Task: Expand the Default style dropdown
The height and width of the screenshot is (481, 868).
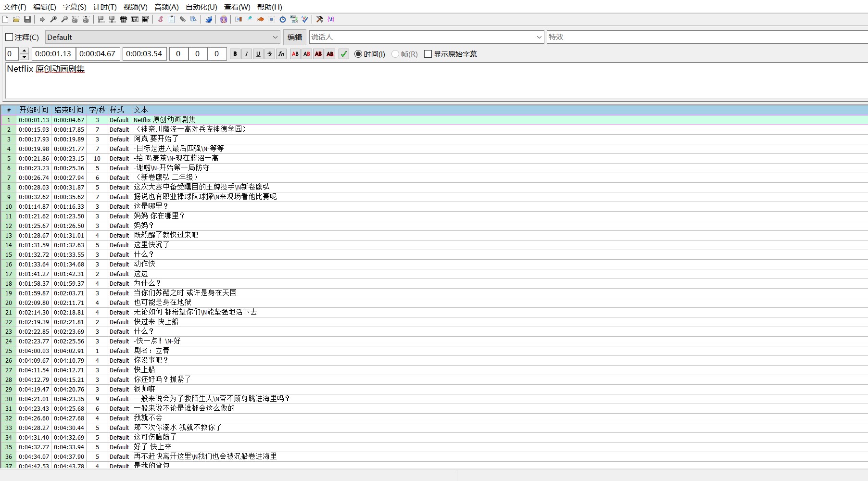Action: pyautogui.click(x=276, y=37)
